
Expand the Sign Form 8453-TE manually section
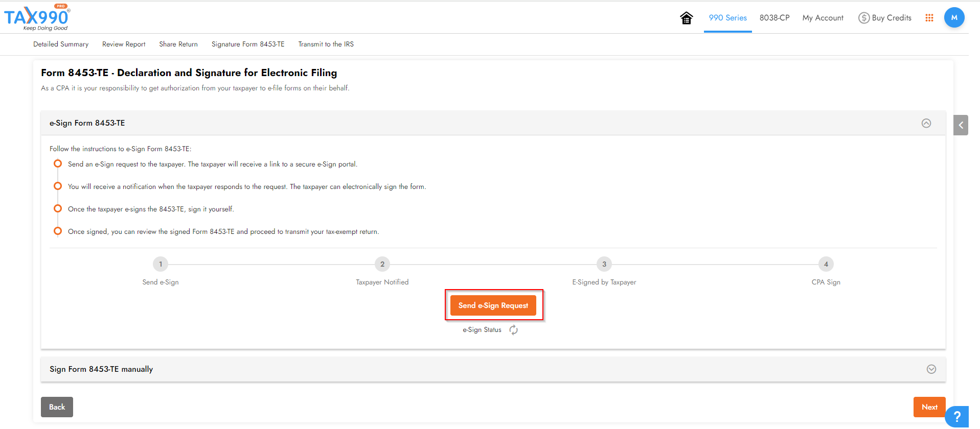[931, 369]
